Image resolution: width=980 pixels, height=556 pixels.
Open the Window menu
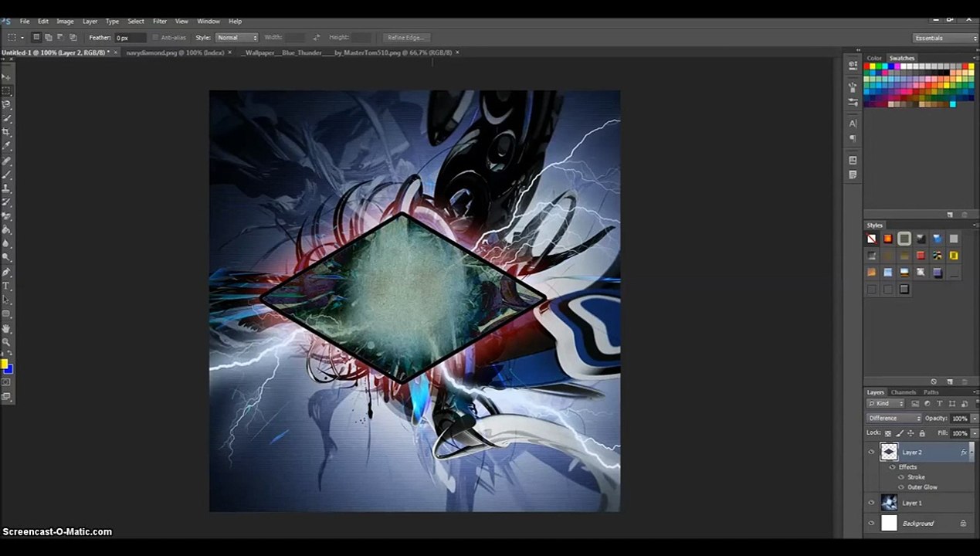tap(209, 21)
